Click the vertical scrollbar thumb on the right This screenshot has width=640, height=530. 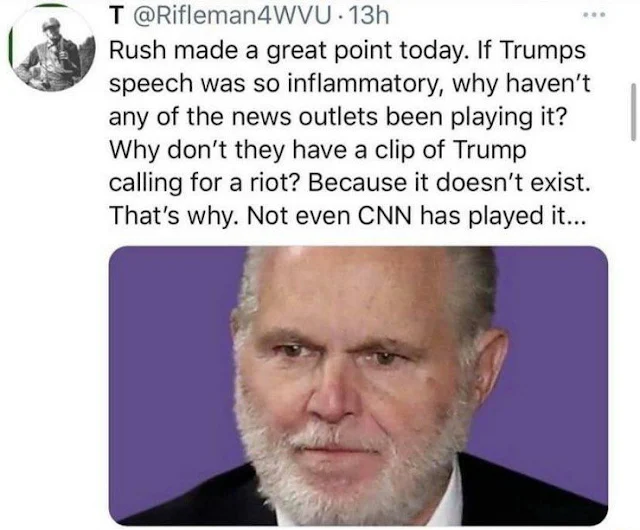pos(632,110)
